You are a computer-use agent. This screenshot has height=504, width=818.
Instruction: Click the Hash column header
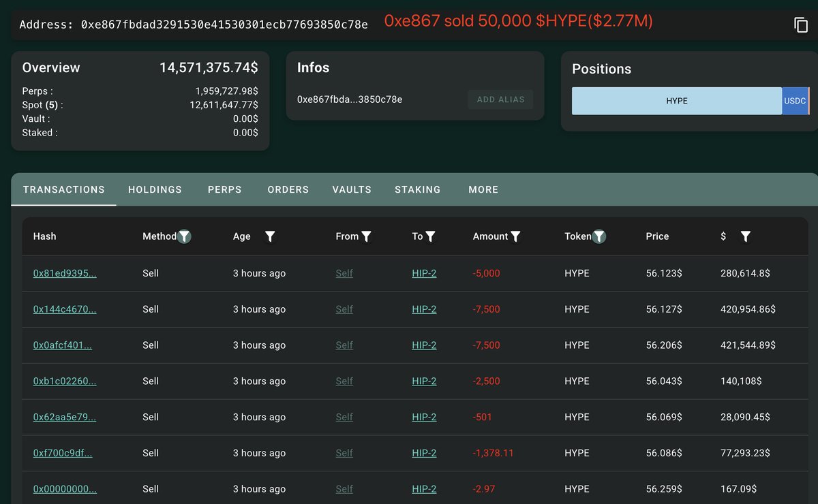pos(45,236)
